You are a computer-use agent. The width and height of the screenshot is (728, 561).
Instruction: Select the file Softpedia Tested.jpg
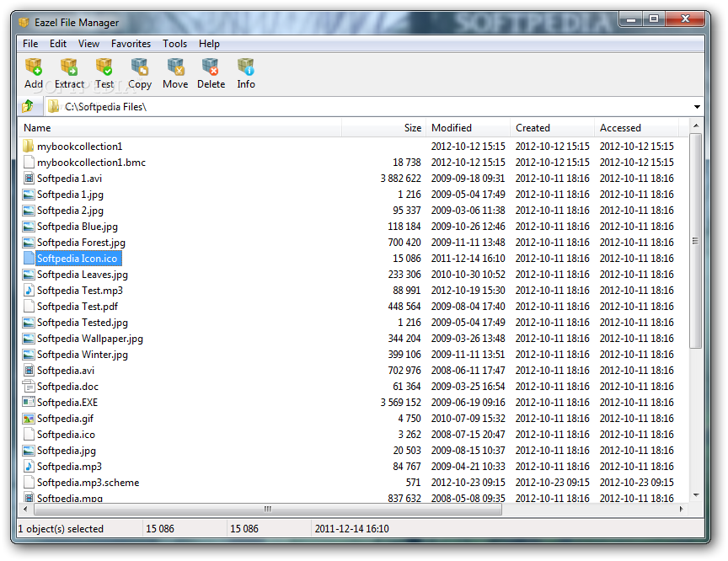[x=83, y=323]
